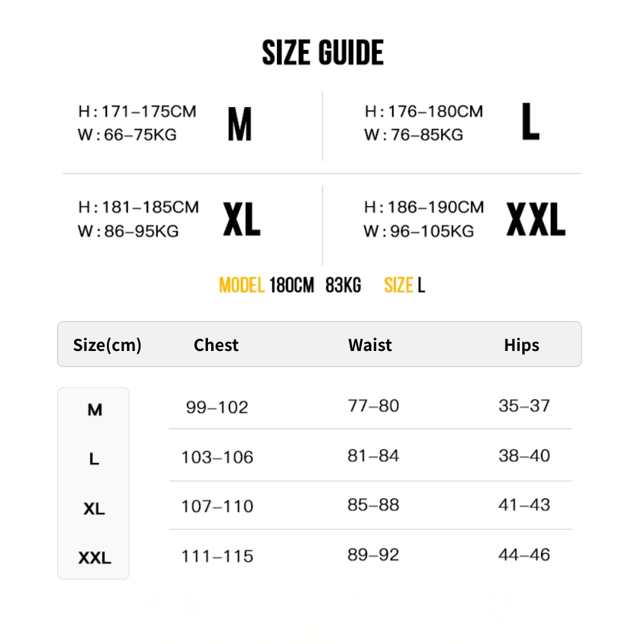Click the model's 83KG weight text
Viewport: 644px width, 644px height.
click(343, 285)
